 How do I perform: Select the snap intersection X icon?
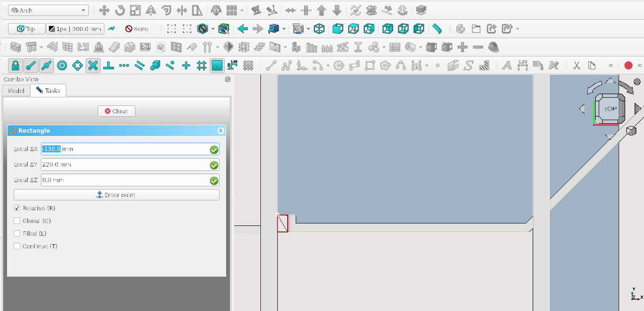[93, 65]
